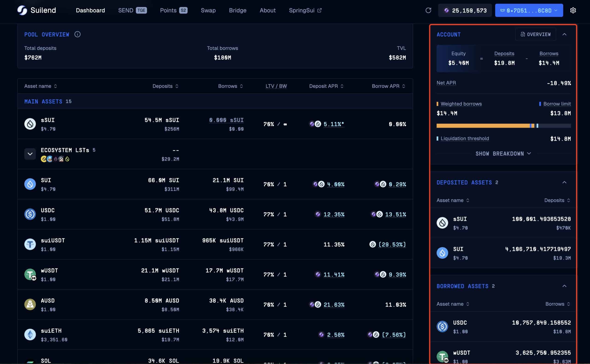Click the Suilend logo icon
Image resolution: width=590 pixels, height=364 pixels.
(x=22, y=10)
